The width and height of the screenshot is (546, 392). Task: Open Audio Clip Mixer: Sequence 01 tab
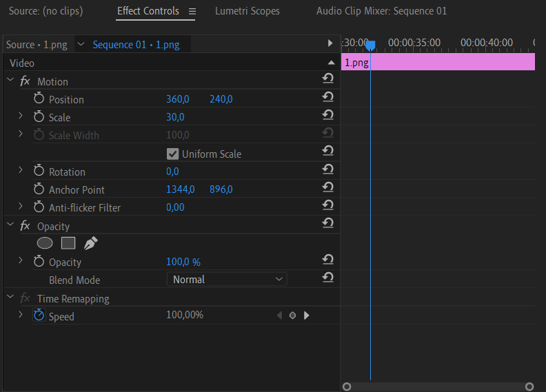(x=382, y=11)
